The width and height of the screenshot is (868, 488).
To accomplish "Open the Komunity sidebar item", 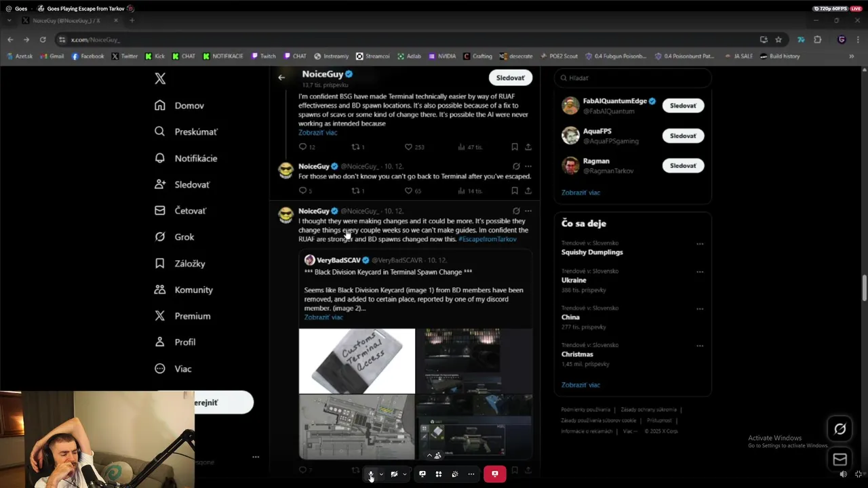I will click(x=184, y=289).
